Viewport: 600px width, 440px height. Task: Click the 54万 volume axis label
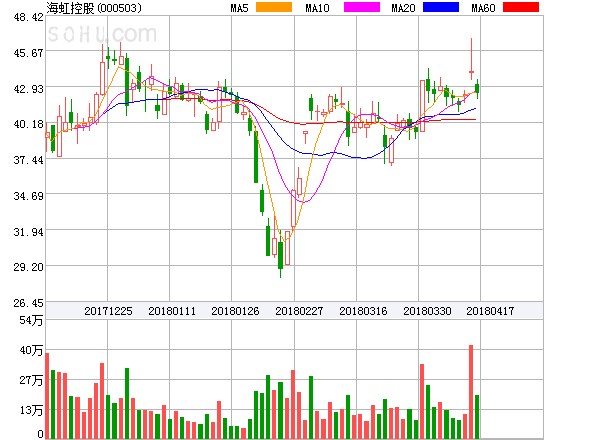[31, 320]
